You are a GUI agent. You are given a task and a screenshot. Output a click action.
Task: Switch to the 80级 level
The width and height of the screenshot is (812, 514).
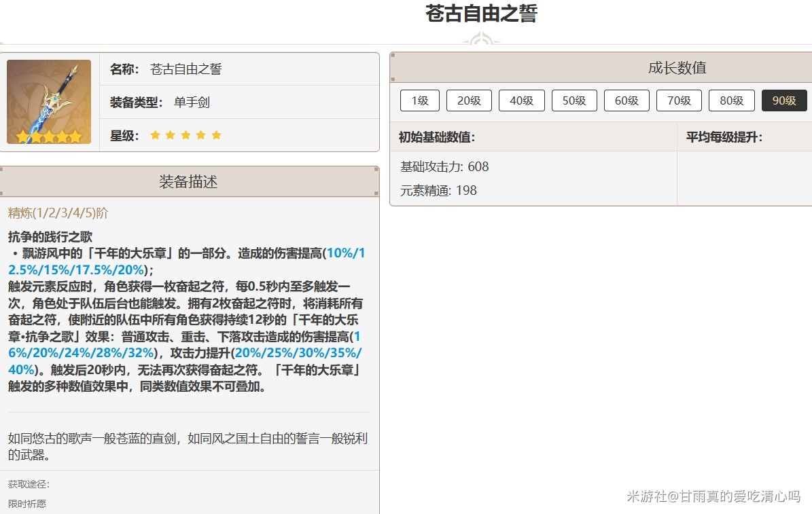731,100
